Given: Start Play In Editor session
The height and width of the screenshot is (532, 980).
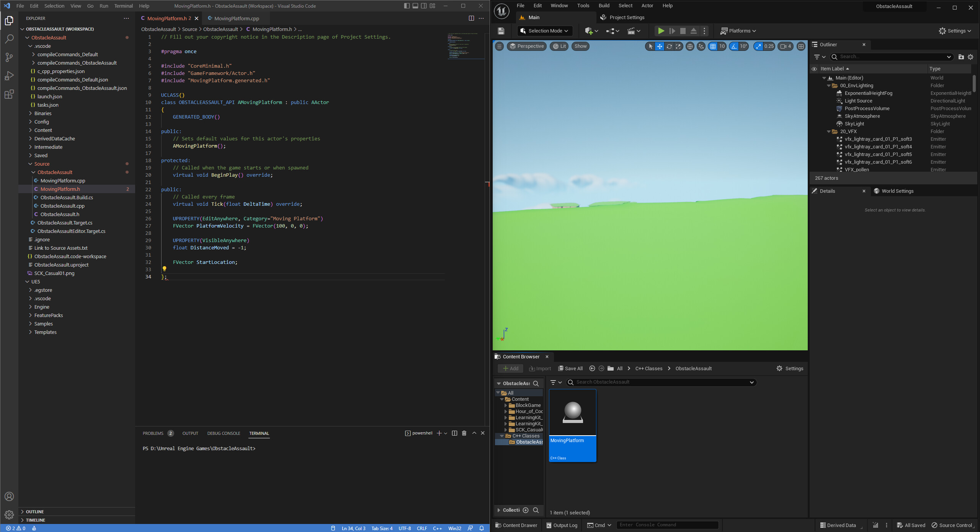Looking at the screenshot, I should click(x=661, y=31).
